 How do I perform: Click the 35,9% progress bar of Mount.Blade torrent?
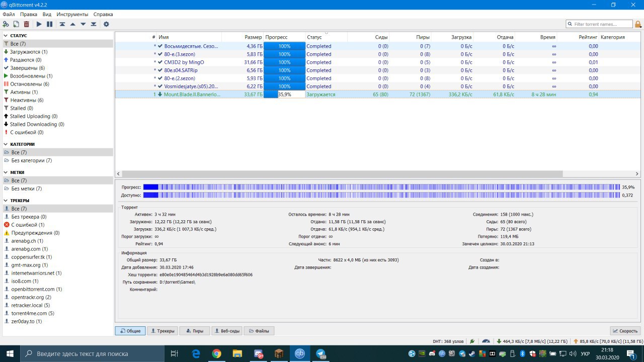284,95
